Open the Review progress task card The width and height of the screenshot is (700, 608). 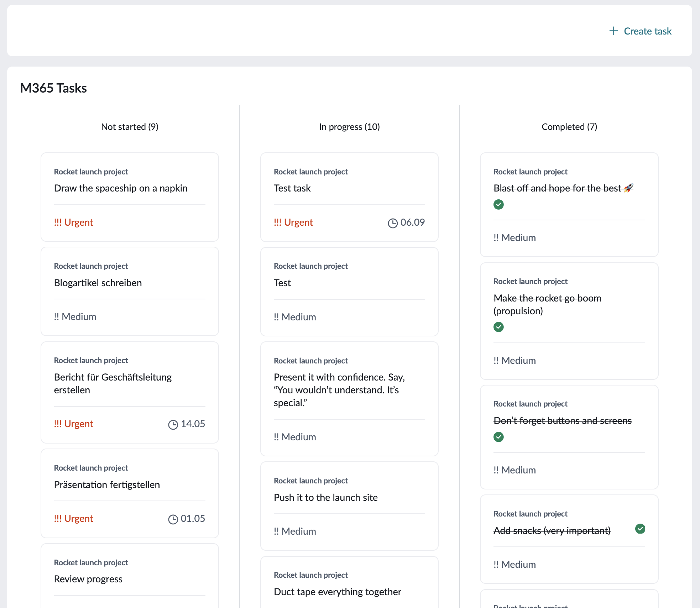[x=88, y=579]
